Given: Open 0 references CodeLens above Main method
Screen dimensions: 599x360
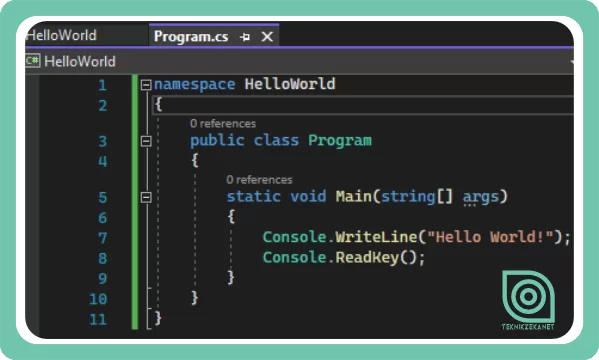Looking at the screenshot, I should [259, 180].
